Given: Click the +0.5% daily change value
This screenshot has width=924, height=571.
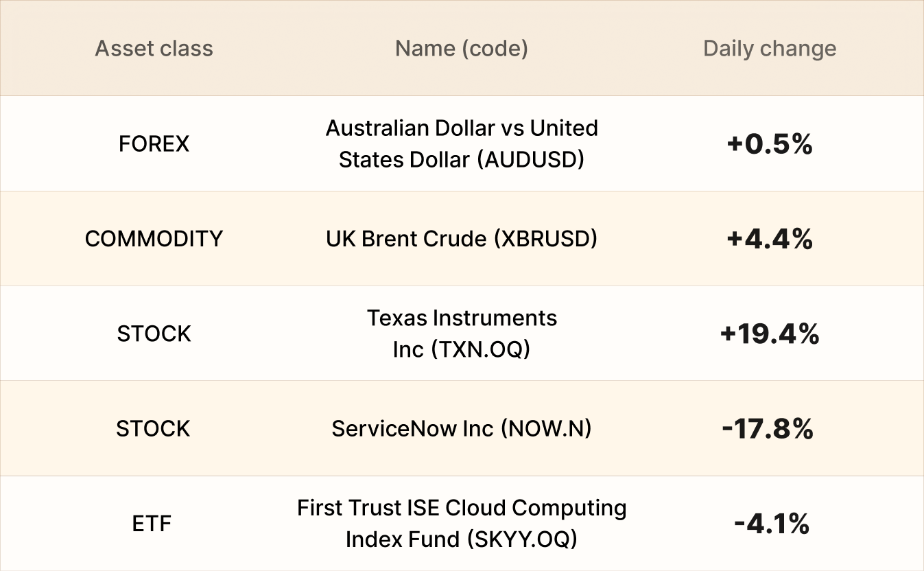Looking at the screenshot, I should (770, 144).
